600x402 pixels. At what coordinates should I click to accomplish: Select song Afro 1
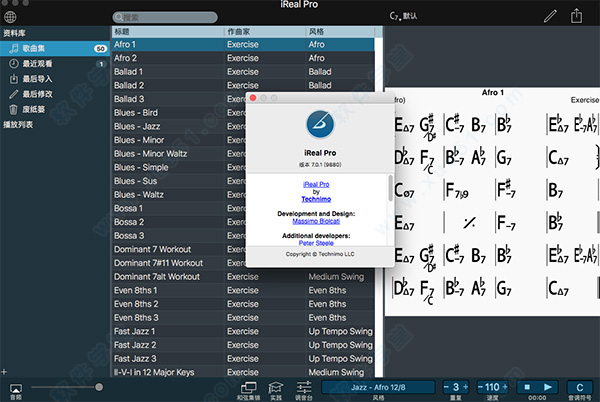[x=243, y=44]
